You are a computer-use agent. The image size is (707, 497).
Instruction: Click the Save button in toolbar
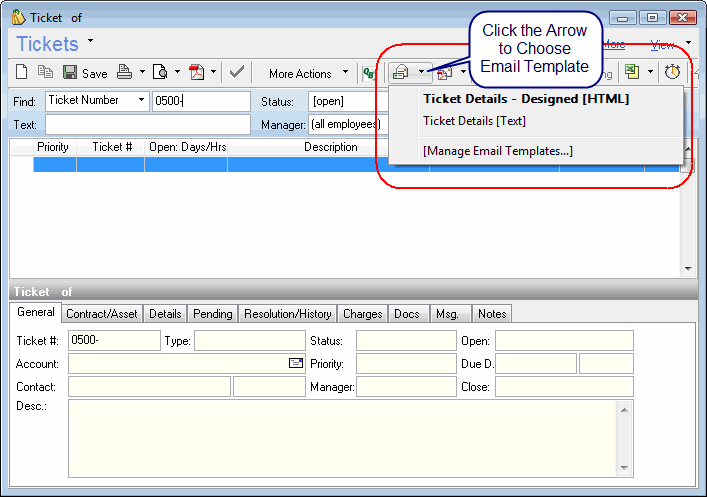coord(85,73)
